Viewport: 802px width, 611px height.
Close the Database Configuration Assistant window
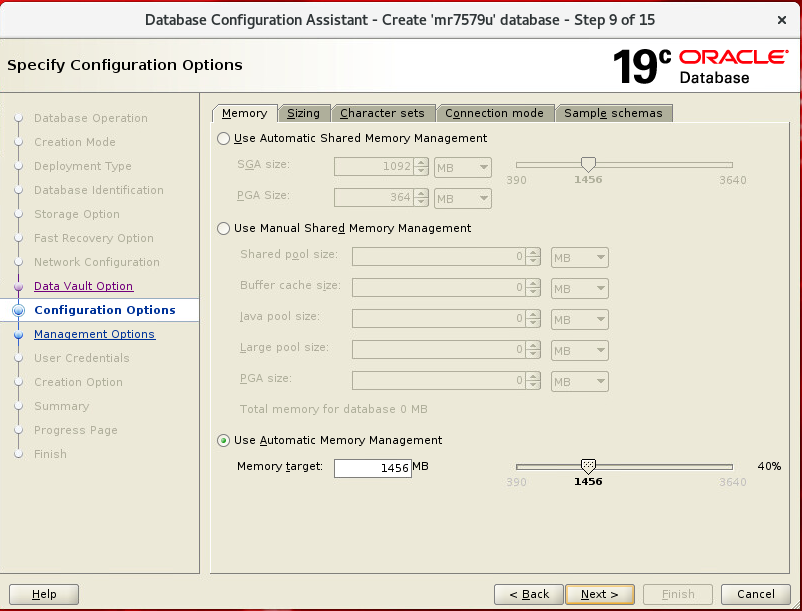click(x=782, y=20)
